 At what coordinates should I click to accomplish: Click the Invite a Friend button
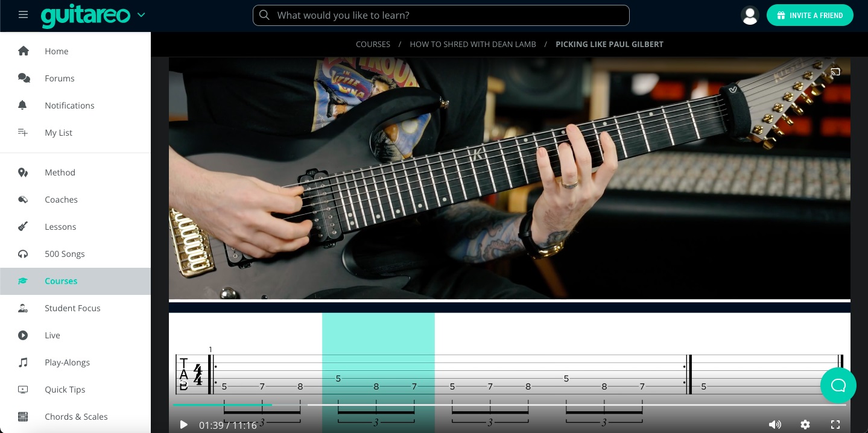pos(810,15)
